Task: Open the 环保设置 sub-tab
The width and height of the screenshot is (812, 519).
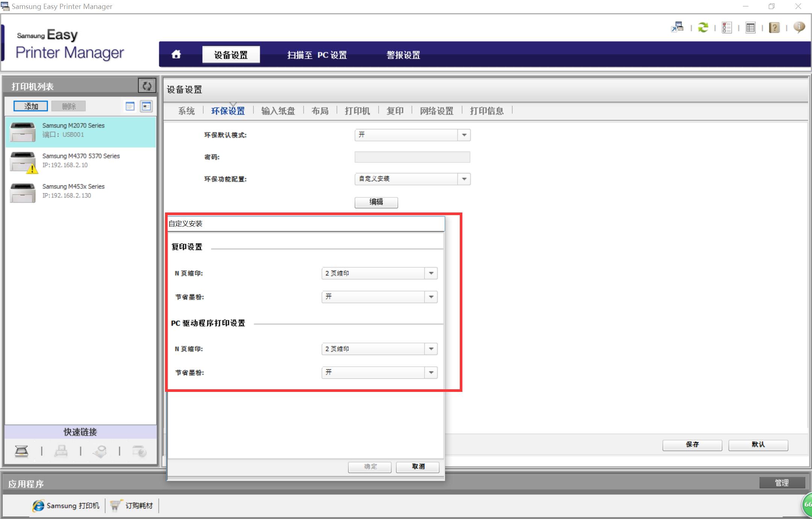Action: tap(228, 111)
